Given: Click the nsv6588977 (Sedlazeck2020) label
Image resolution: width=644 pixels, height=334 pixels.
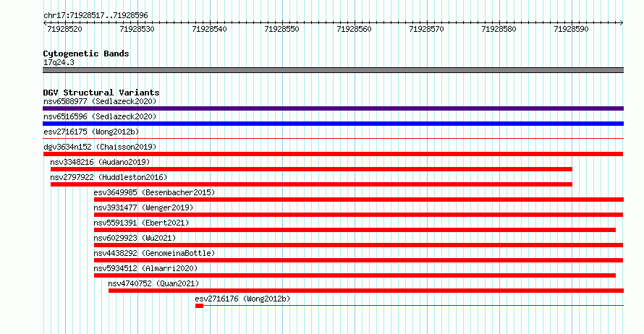Looking at the screenshot, I should (x=100, y=101).
